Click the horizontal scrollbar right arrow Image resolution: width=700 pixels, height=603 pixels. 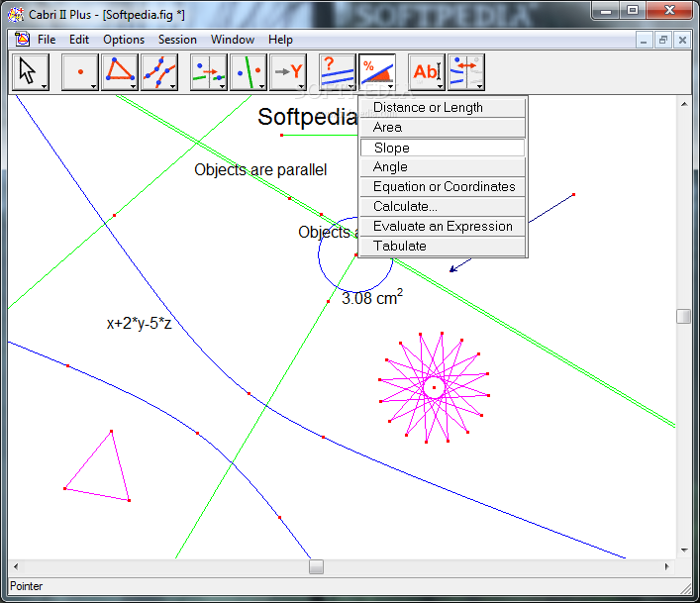coord(667,566)
